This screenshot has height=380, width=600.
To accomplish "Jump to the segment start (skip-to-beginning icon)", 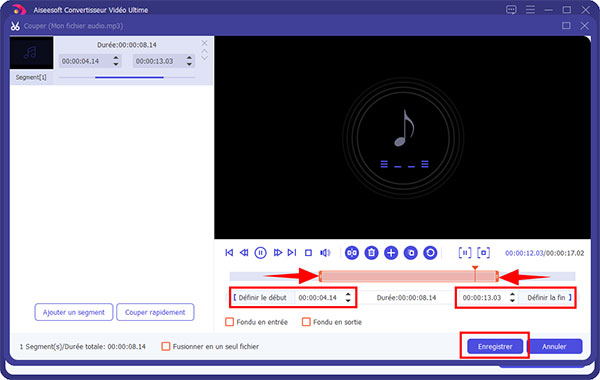I will [x=229, y=253].
